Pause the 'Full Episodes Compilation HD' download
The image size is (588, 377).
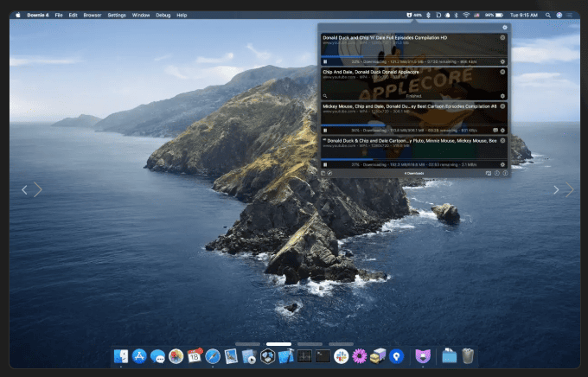pyautogui.click(x=325, y=61)
